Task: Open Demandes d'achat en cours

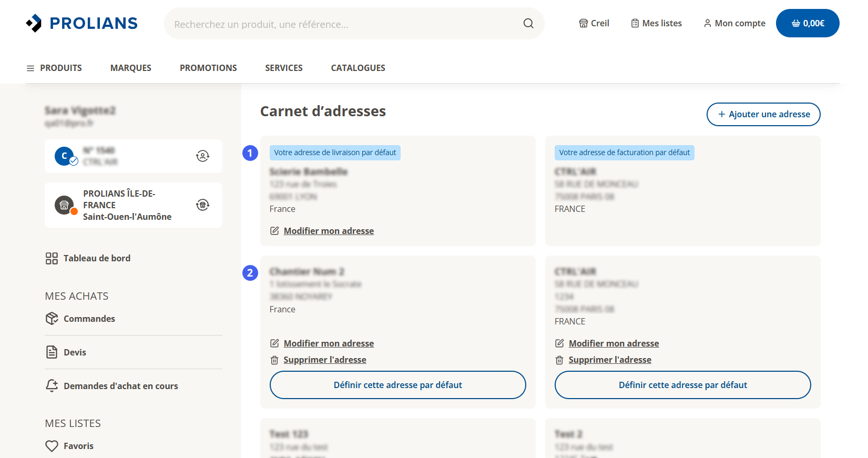Action: (x=112, y=386)
